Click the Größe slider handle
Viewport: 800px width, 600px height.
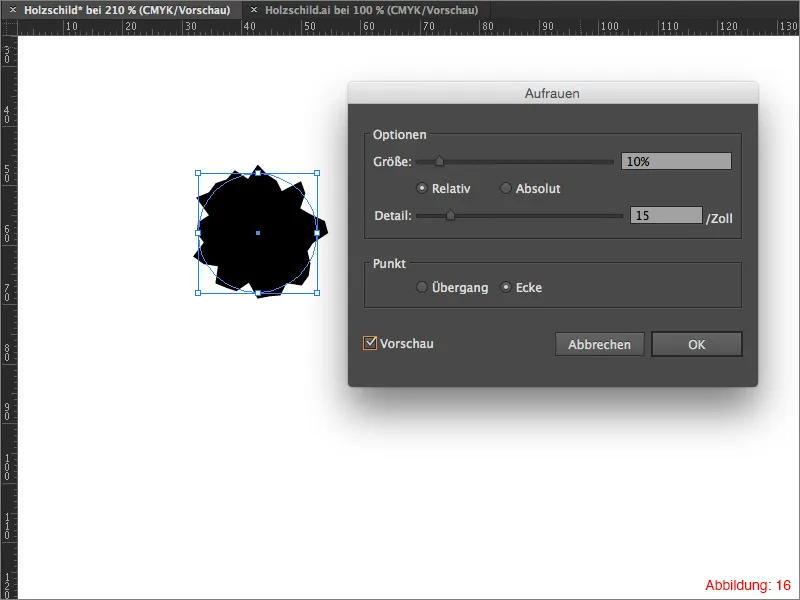pyautogui.click(x=439, y=161)
